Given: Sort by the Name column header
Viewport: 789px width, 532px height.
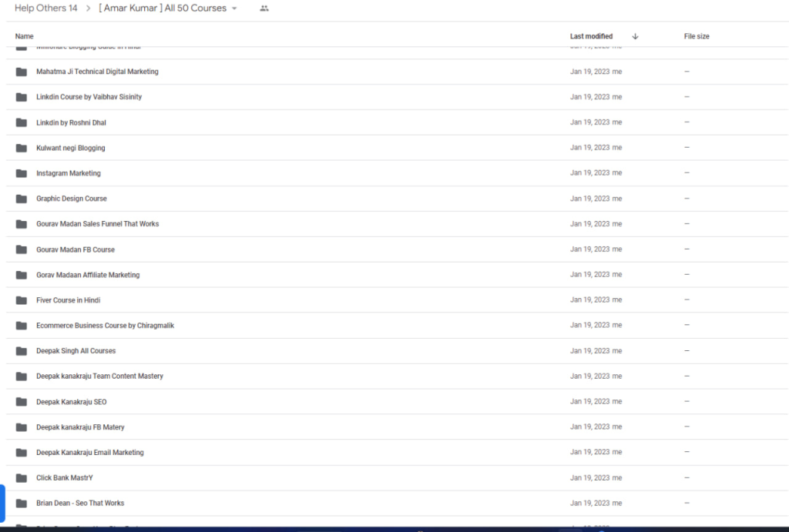Looking at the screenshot, I should tap(24, 36).
